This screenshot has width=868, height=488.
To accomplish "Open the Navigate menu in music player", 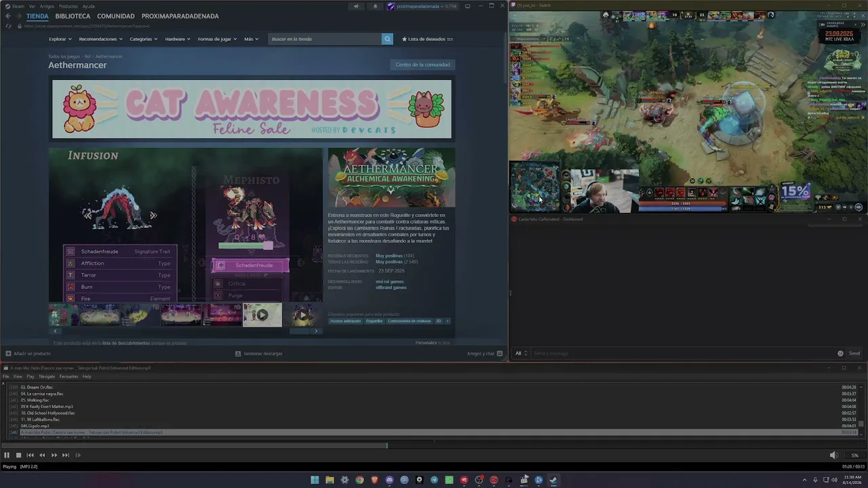I will pos(47,377).
